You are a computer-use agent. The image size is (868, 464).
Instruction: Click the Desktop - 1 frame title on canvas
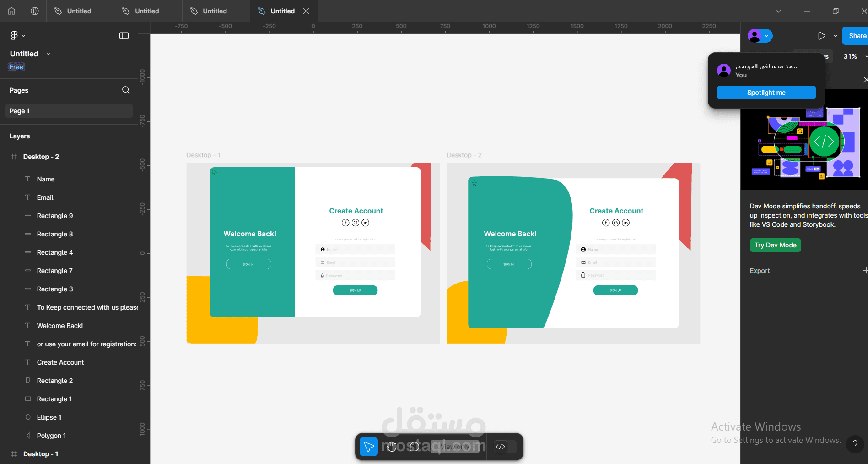tap(204, 155)
